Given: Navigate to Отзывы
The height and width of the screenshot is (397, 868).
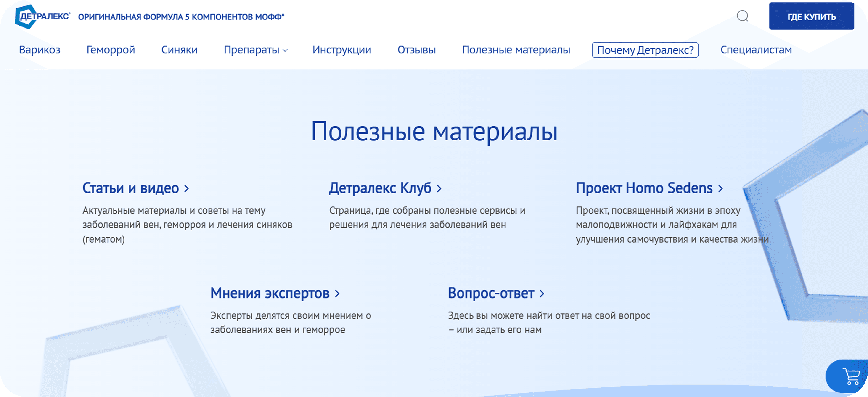Looking at the screenshot, I should [416, 50].
